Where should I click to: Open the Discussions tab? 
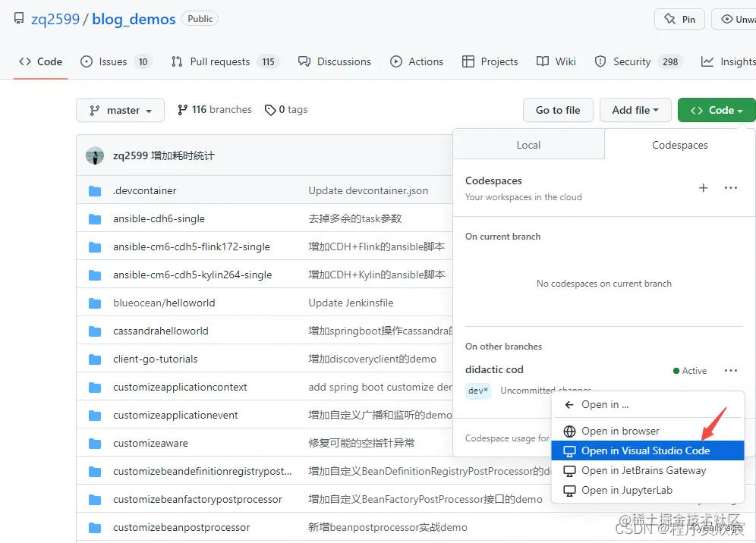(335, 61)
